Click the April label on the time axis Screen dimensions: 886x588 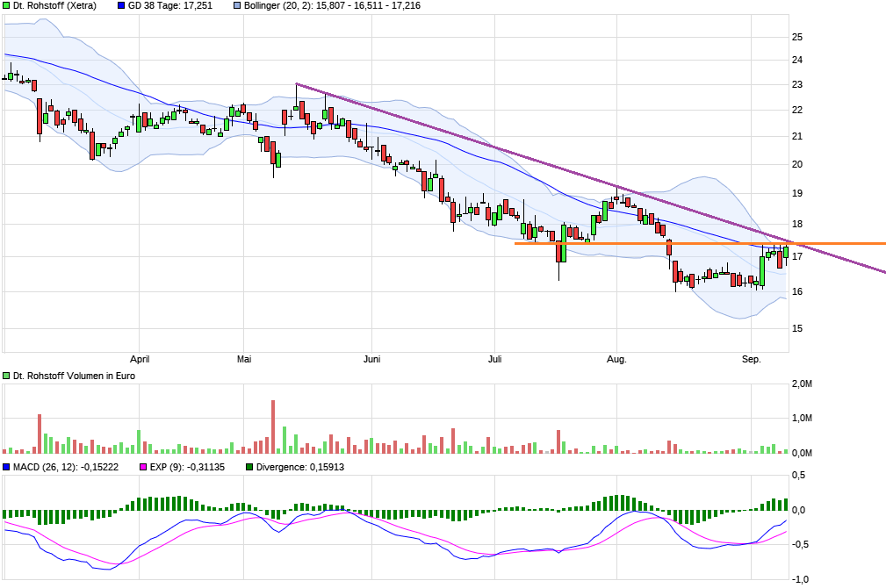[140, 359]
